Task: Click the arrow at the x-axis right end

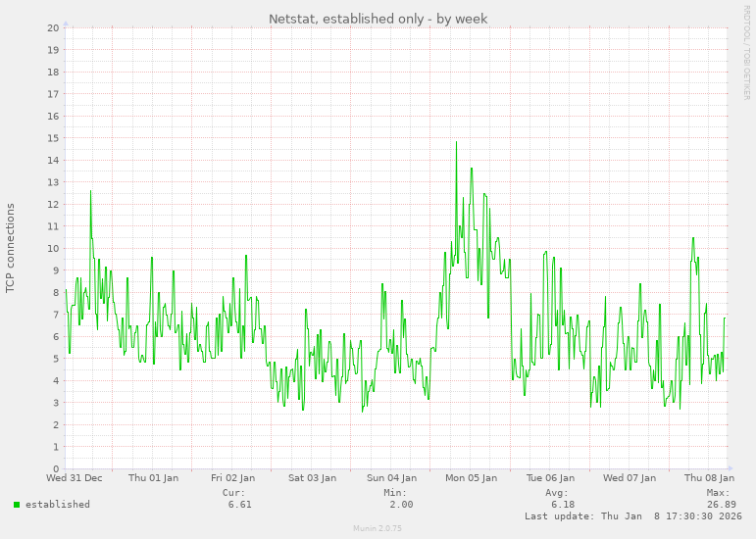Action: click(x=729, y=468)
